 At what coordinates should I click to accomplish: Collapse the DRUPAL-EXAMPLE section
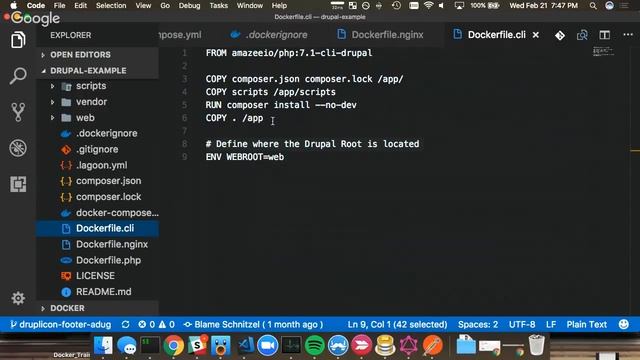(97, 71)
